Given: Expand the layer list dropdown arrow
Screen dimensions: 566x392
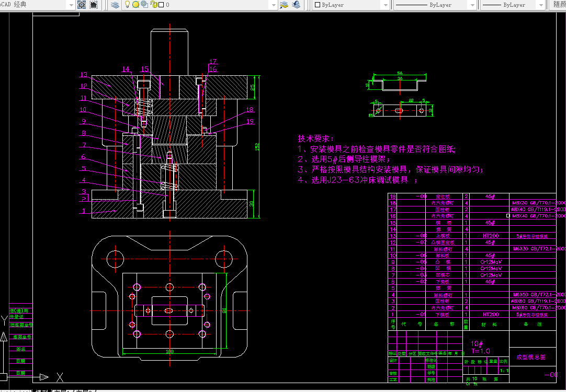Looking at the screenshot, I should [x=273, y=5].
